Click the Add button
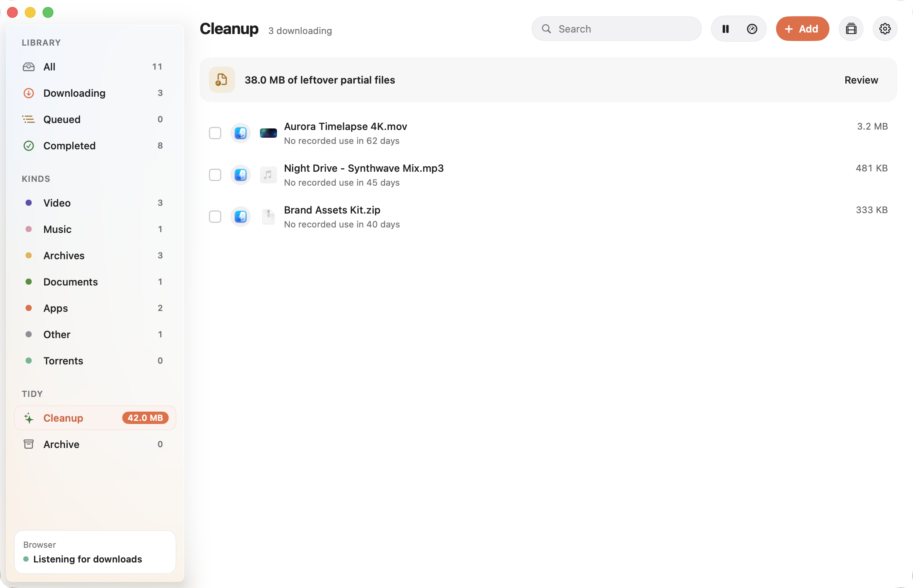Image resolution: width=913 pixels, height=588 pixels. point(802,29)
